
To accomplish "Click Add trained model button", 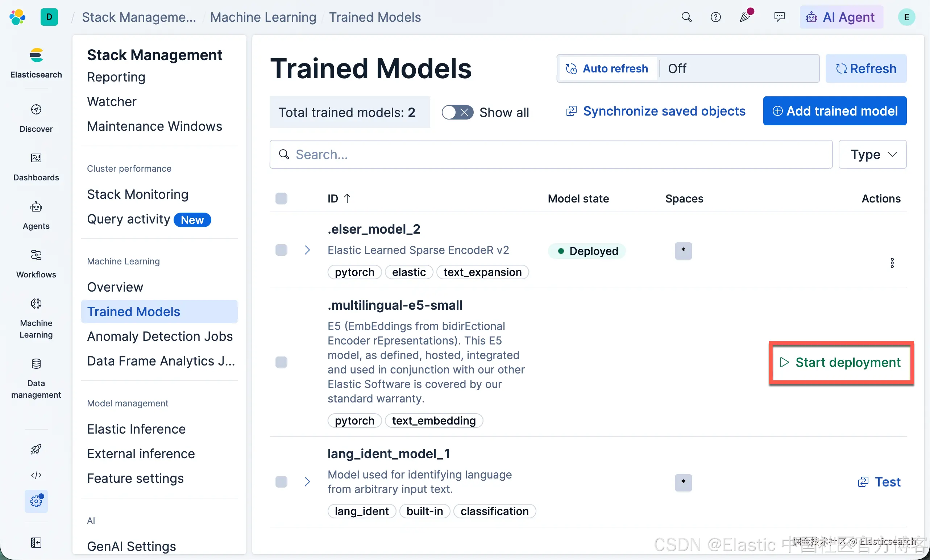I will pos(835,111).
